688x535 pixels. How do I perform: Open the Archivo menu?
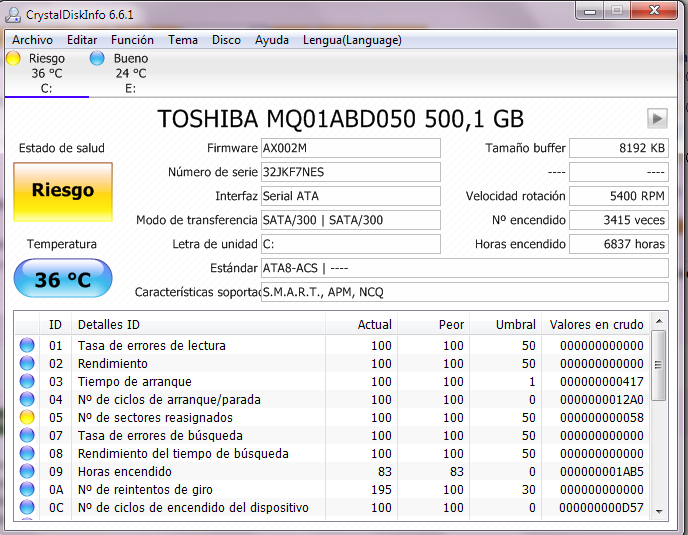[32, 40]
